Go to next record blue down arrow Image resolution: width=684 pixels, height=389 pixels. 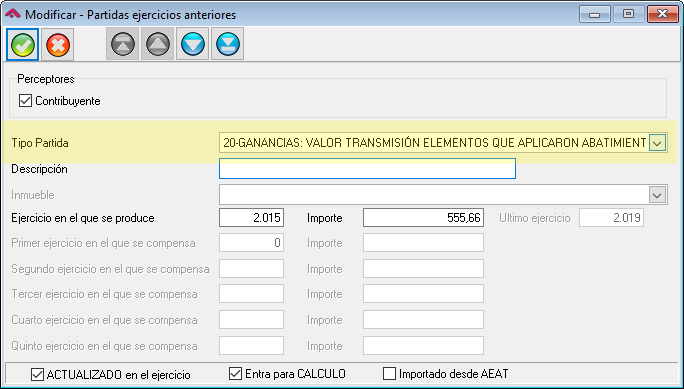click(192, 44)
